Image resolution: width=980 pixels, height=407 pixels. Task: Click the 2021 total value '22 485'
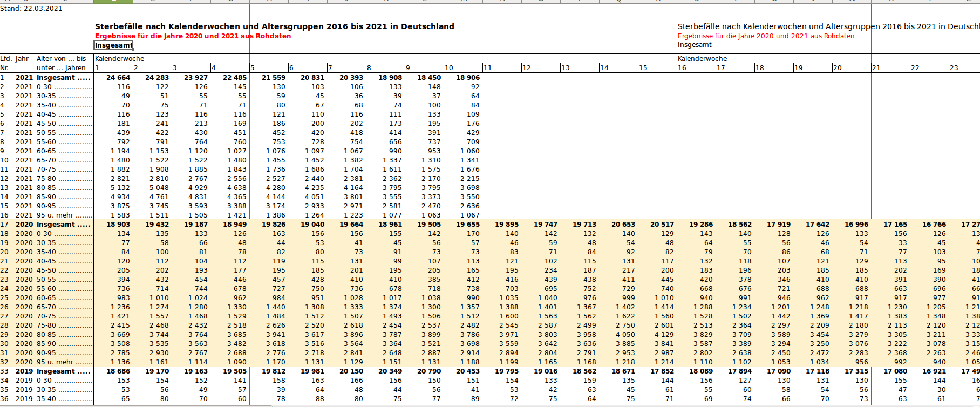(235, 78)
